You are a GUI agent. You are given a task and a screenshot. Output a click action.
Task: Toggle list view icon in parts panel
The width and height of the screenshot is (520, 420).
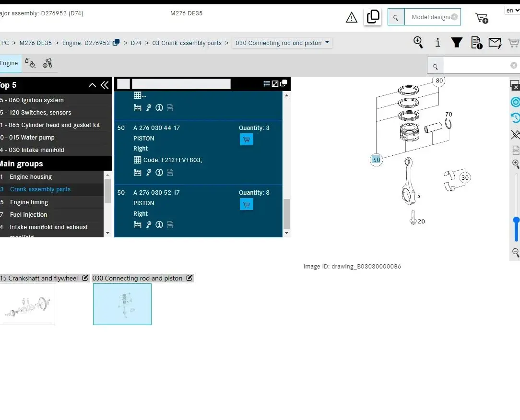coord(267,84)
